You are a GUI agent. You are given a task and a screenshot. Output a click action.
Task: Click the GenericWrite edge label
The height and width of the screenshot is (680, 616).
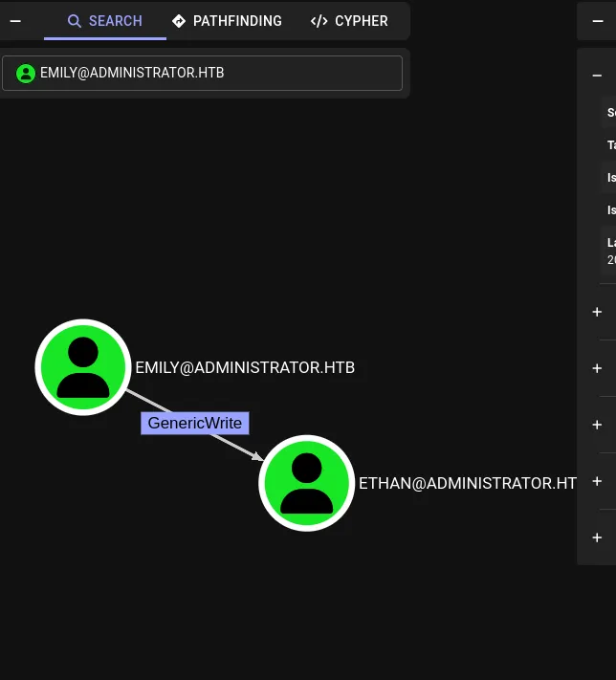[195, 423]
